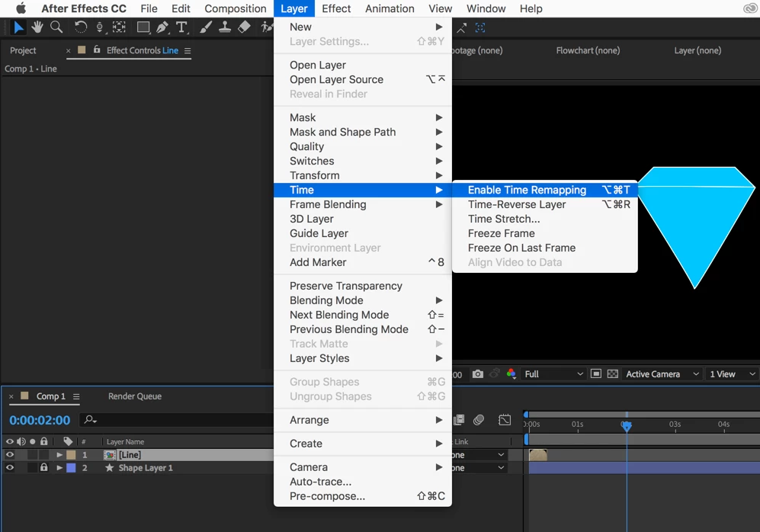760x532 pixels.
Task: Select Freeze On Last Frame
Action: 545,248
